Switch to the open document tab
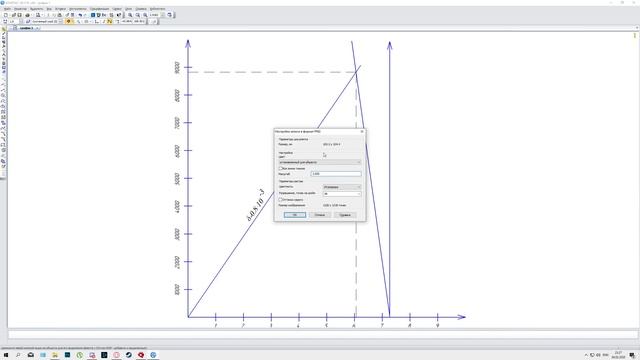640x360 pixels. click(26, 28)
